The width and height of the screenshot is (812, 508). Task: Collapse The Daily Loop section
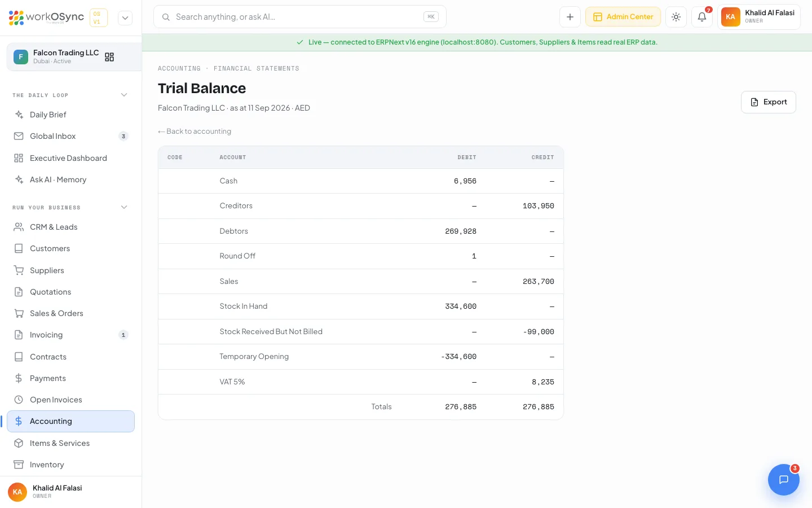tap(124, 95)
